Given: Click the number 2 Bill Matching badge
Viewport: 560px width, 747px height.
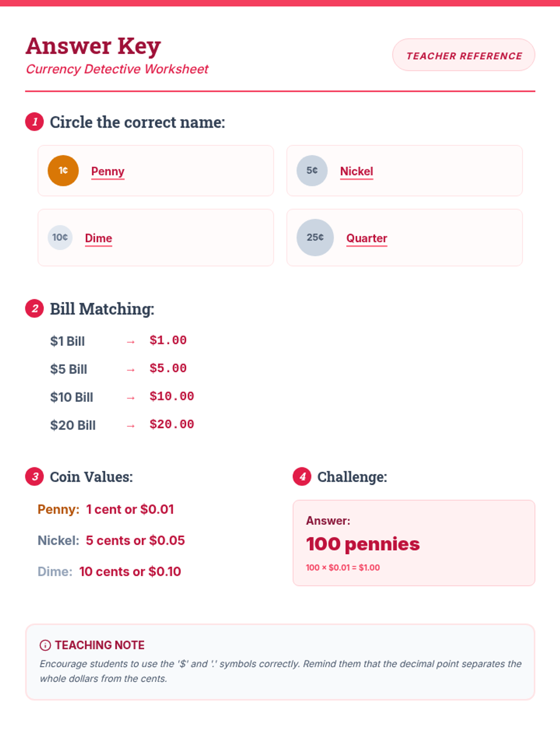Looking at the screenshot, I should click(35, 309).
